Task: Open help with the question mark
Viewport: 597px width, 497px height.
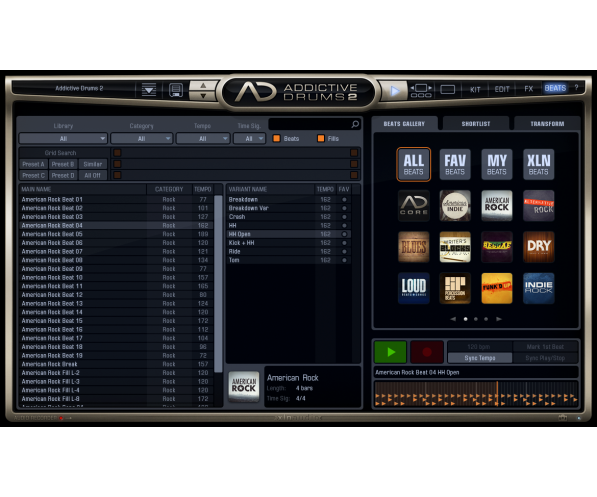Action: (576, 88)
